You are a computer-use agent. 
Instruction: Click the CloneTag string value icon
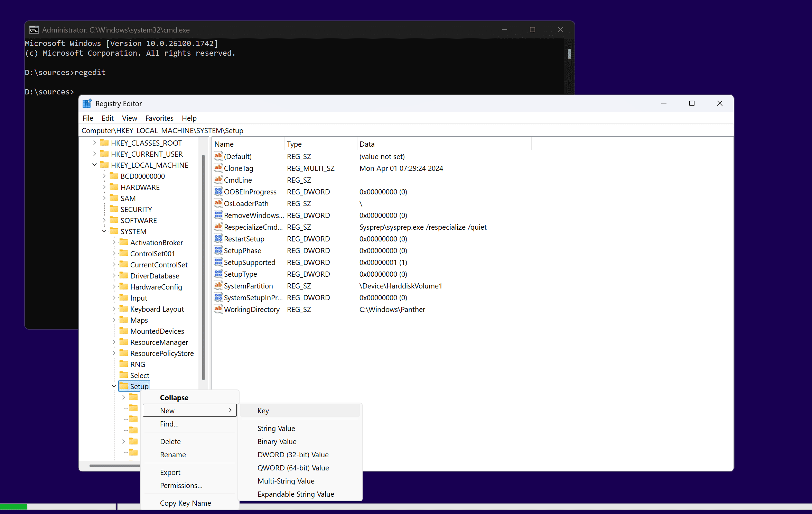tap(218, 168)
